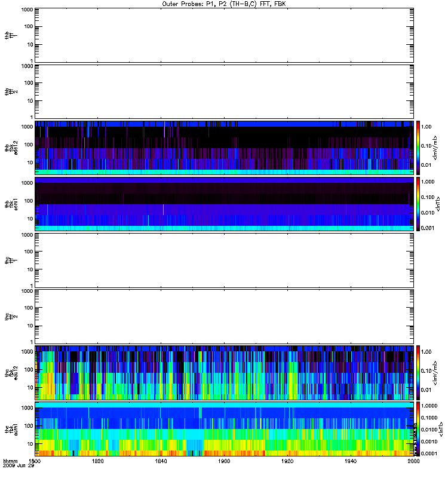448x478 pixels.
Task: Click the "0.10" value on thc edc12 color bar
Action: (426, 370)
